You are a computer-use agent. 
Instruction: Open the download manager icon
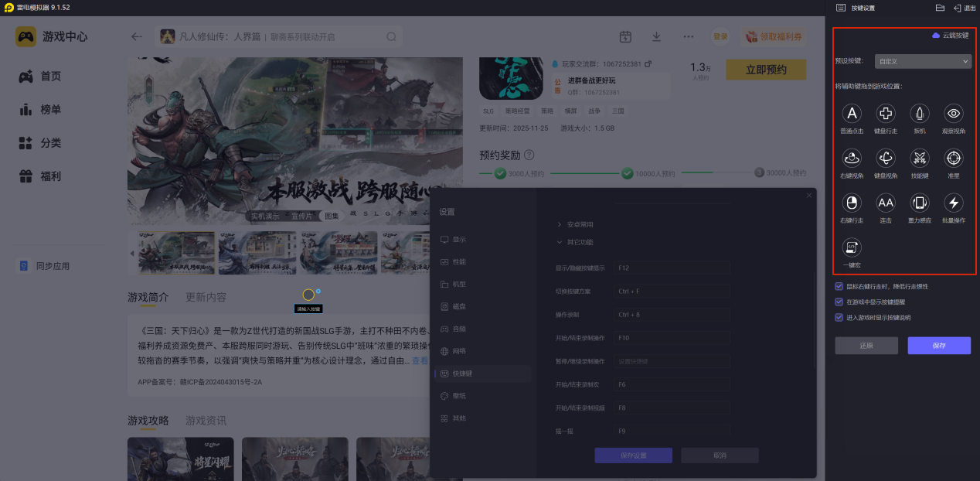click(656, 36)
